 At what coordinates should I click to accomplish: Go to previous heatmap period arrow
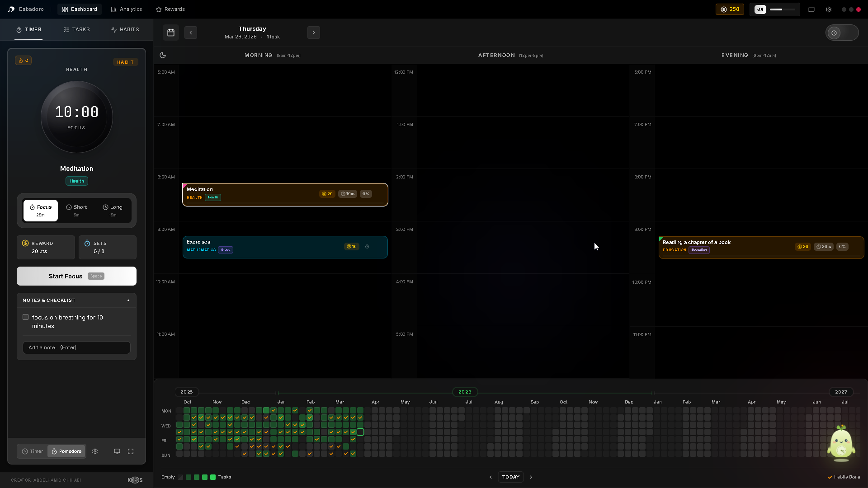click(491, 477)
